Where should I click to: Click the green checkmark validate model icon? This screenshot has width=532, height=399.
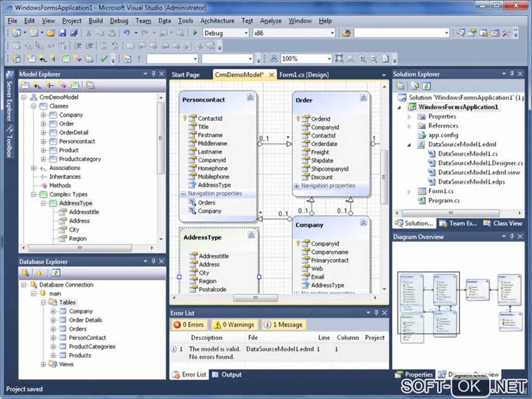(104, 59)
